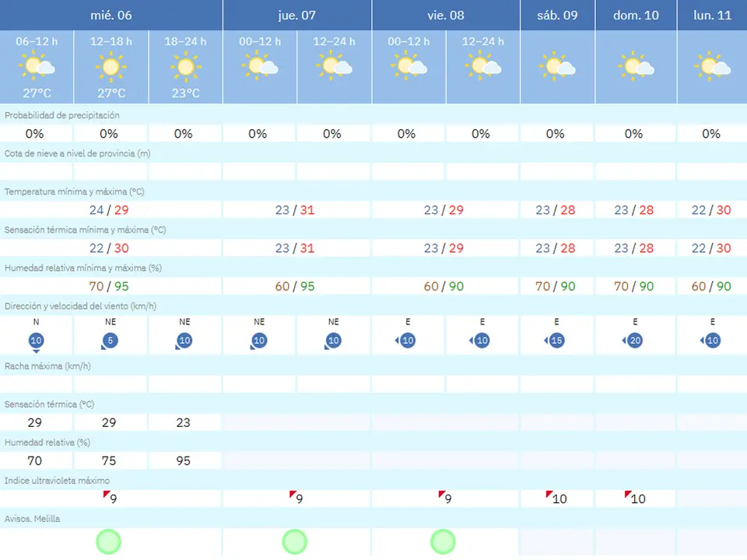This screenshot has height=560, width=747.
Task: Click the green warning circle for jueves
Action: (x=294, y=541)
